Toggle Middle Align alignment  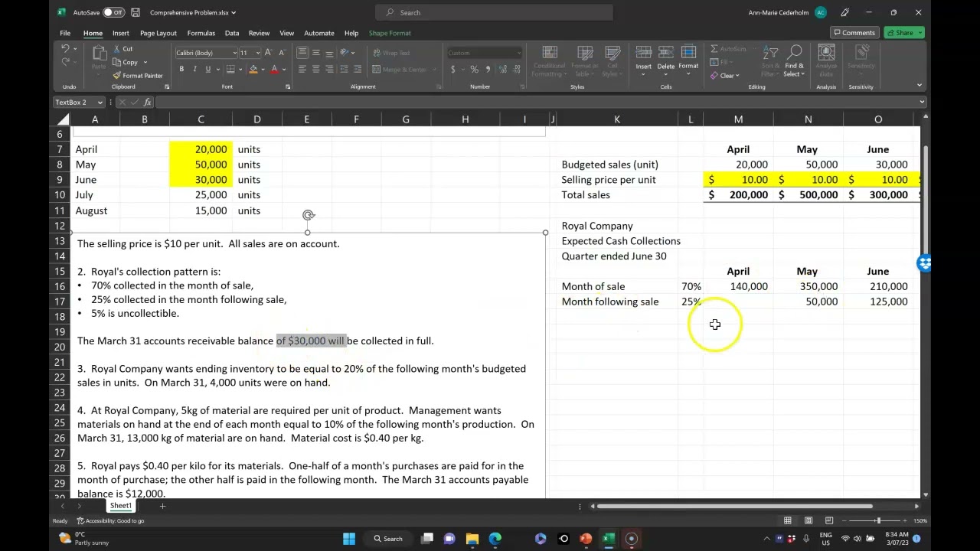coord(315,52)
